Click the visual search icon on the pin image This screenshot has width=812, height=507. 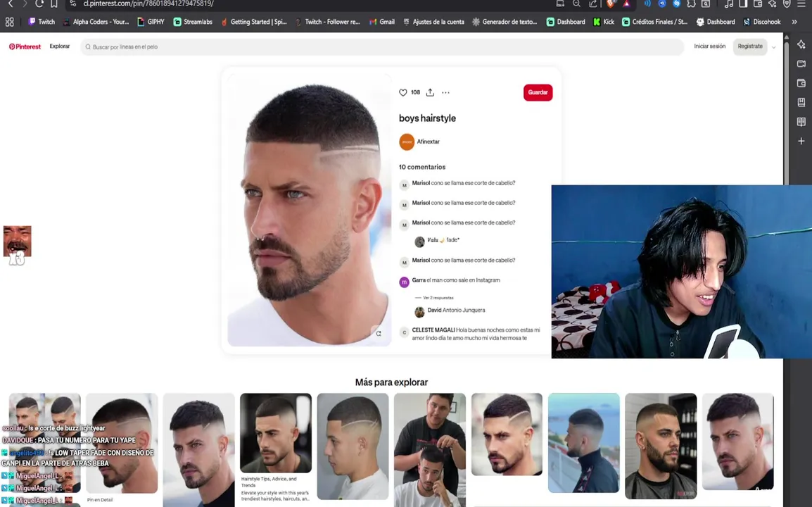pyautogui.click(x=379, y=333)
